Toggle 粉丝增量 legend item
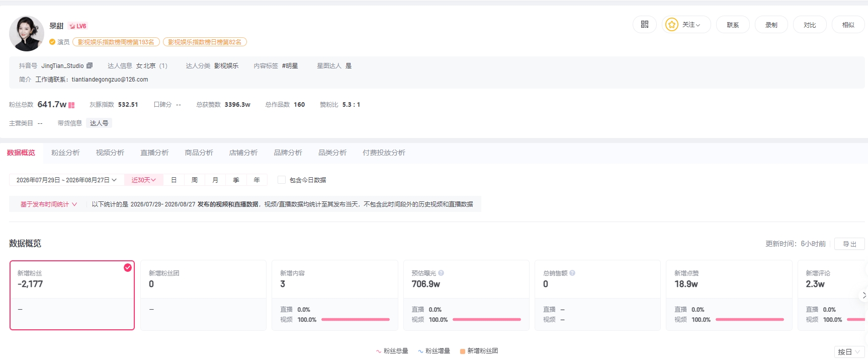 (433, 351)
